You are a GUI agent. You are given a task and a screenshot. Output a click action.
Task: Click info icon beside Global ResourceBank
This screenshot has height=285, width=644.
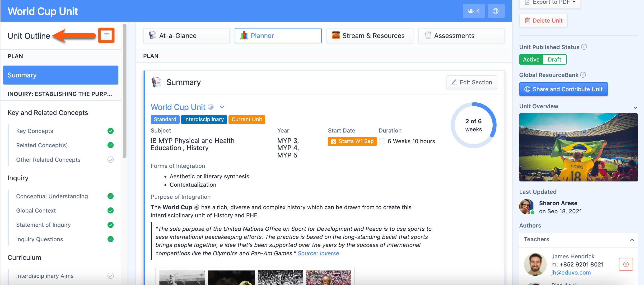(x=583, y=75)
